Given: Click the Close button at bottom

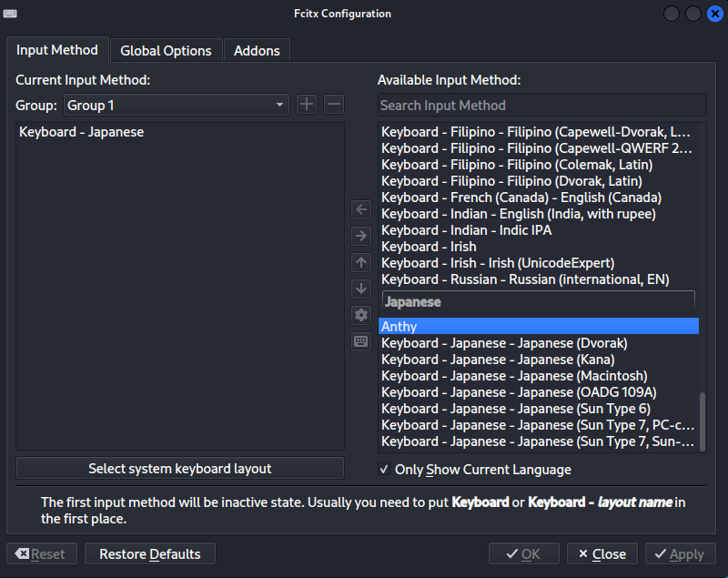Looking at the screenshot, I should [x=602, y=553].
